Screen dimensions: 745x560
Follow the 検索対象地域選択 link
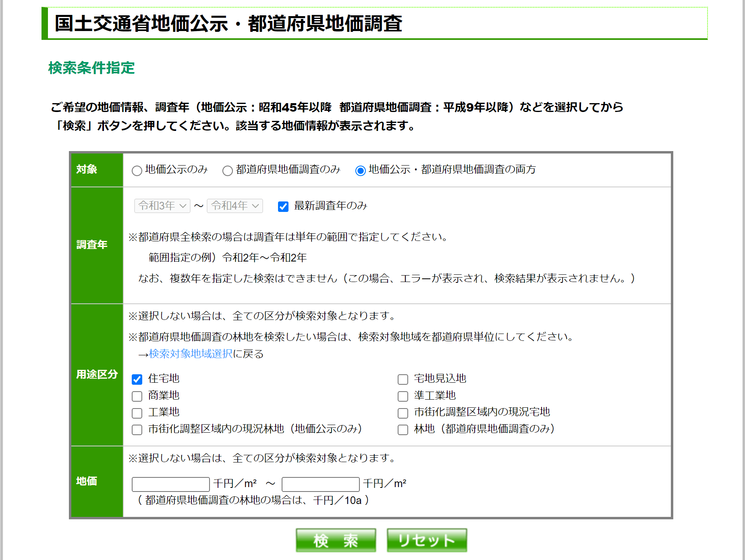pyautogui.click(x=191, y=354)
